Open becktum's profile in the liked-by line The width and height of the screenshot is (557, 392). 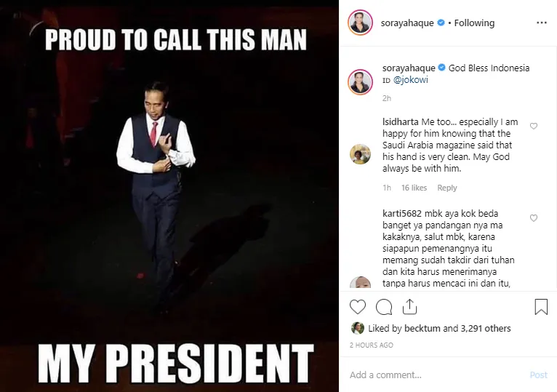[x=419, y=329]
